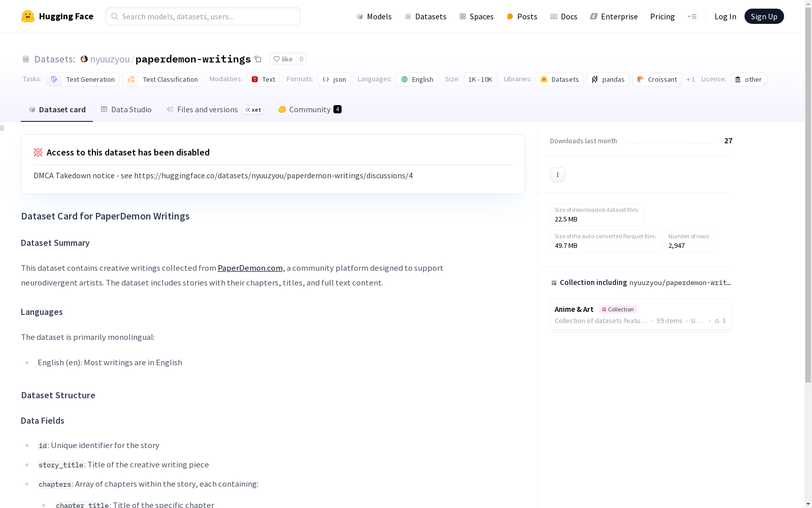The image size is (812, 508).
Task: Toggle the left sidebar outline icon
Action: pos(3,128)
